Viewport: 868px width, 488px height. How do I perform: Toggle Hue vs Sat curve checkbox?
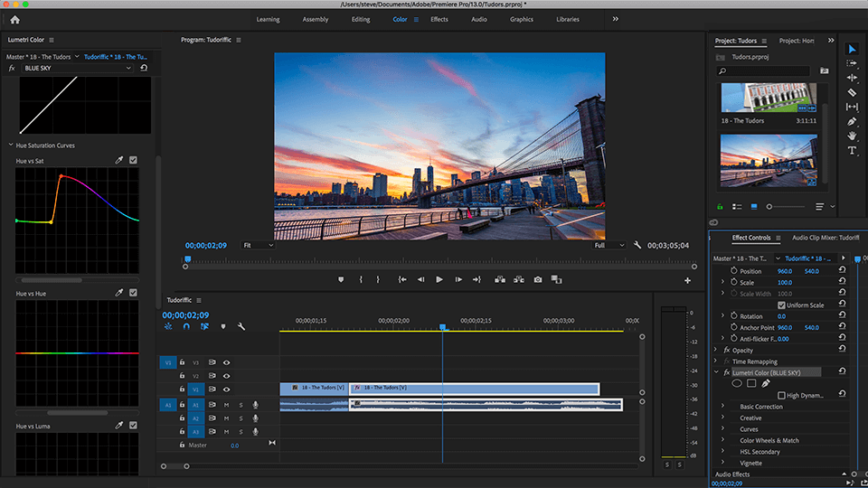[x=134, y=160]
